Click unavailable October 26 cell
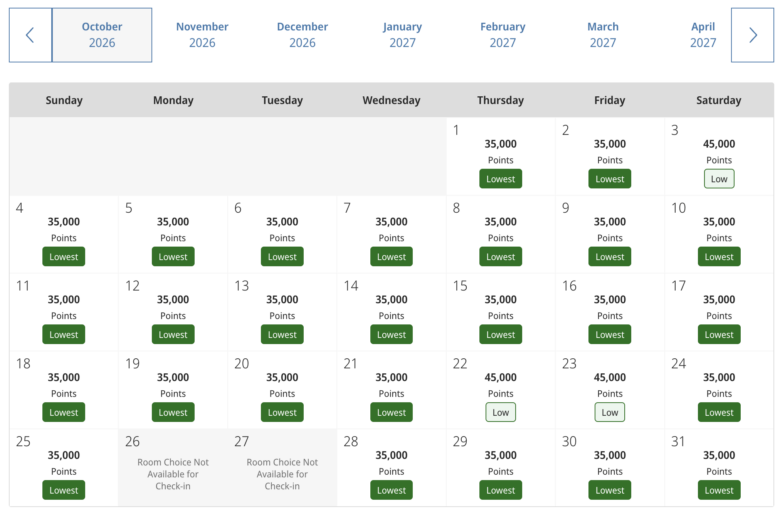Viewport: 780px width, 514px height. point(173,468)
